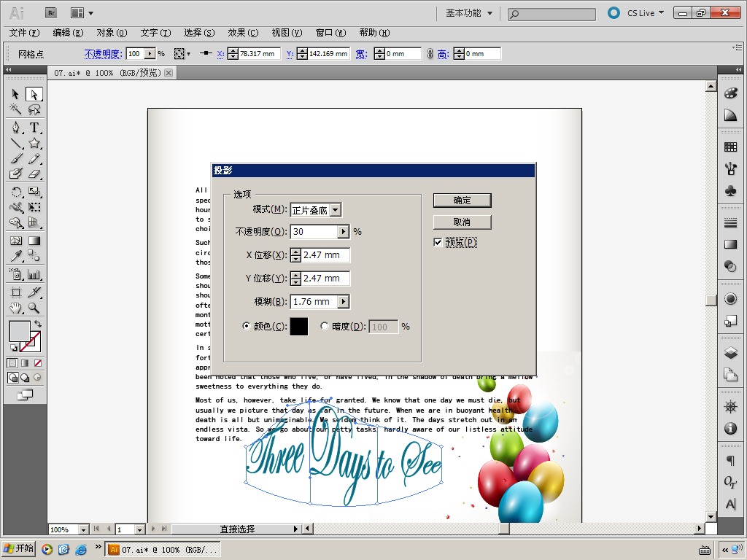Open the Color palette panel icon

pos(730,93)
